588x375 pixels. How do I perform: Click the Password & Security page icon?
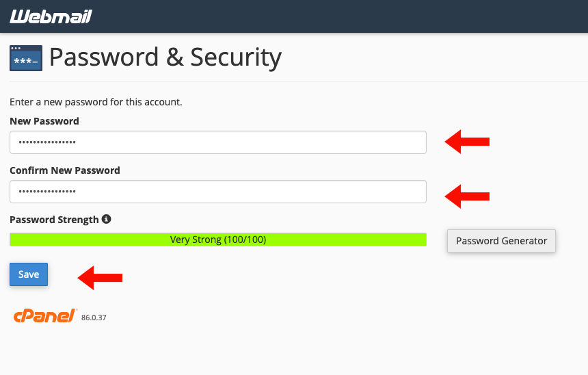pos(26,59)
